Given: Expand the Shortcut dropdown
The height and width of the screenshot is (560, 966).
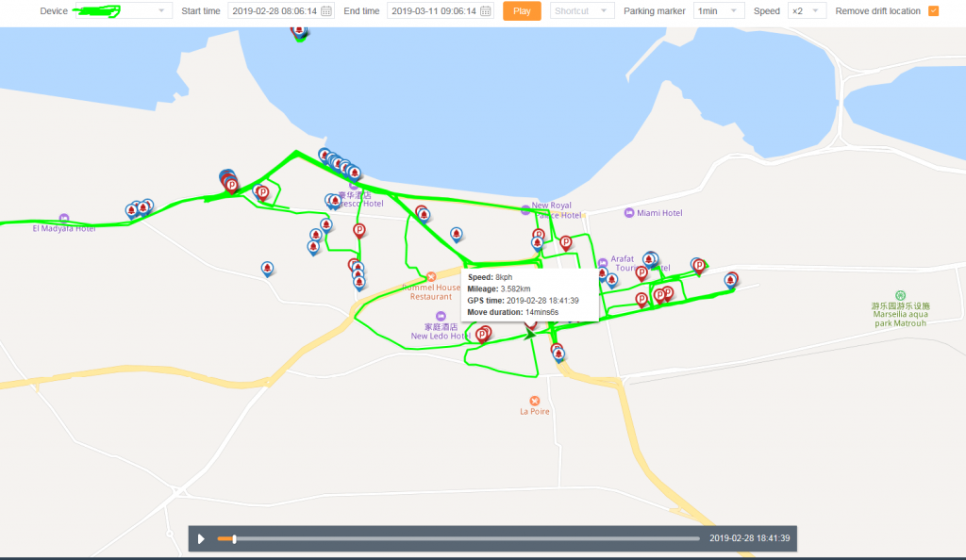Looking at the screenshot, I should point(581,11).
